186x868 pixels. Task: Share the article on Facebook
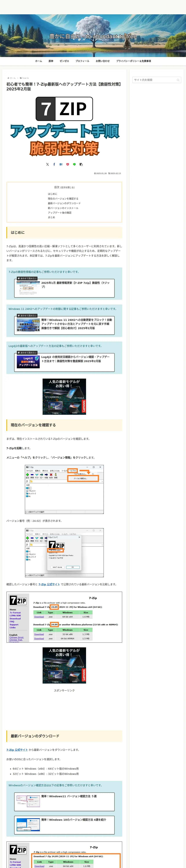click(54, 164)
